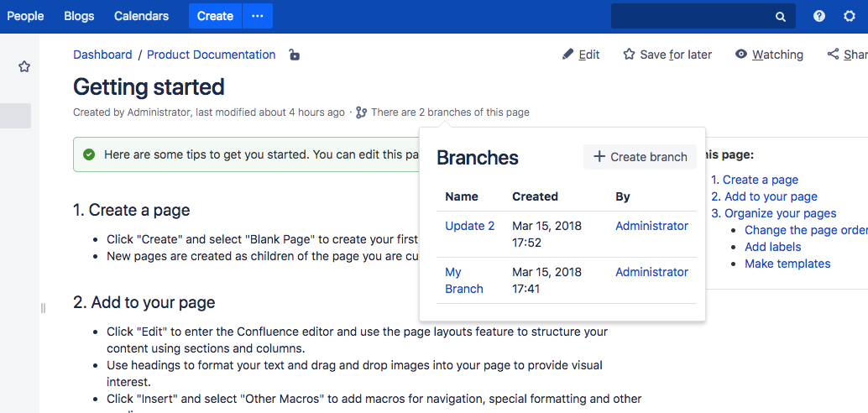The width and height of the screenshot is (868, 413).
Task: Click the 'Mar 15, 2018 17:41' created date
Action: (x=547, y=280)
